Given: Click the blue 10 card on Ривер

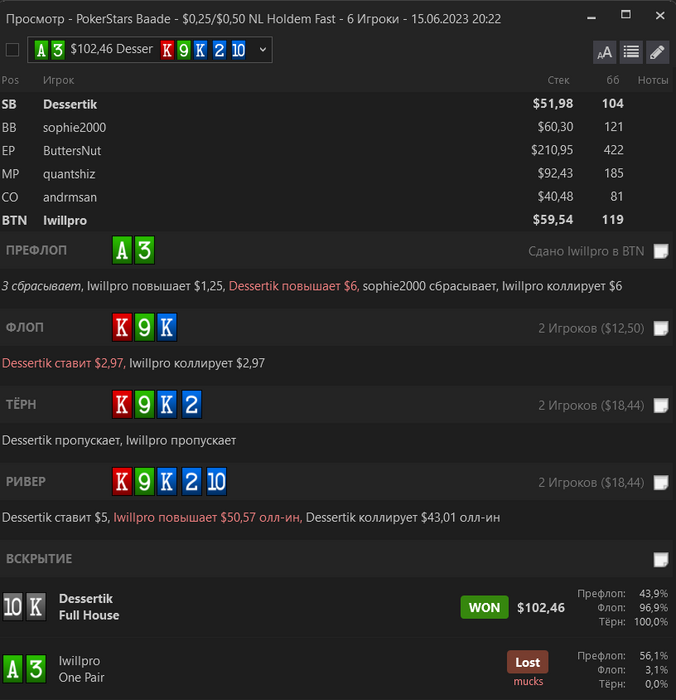Looking at the screenshot, I should (x=217, y=482).
